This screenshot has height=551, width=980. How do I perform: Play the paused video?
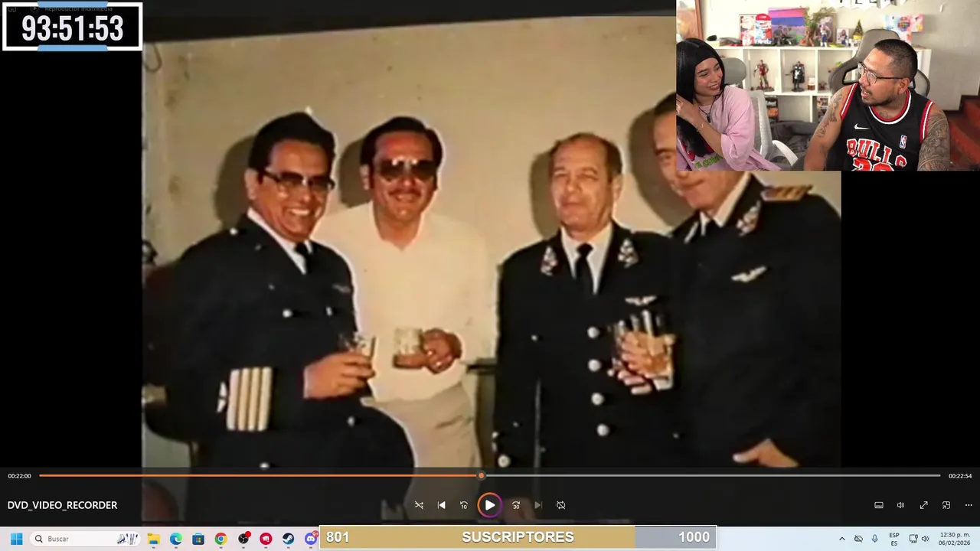click(x=489, y=505)
